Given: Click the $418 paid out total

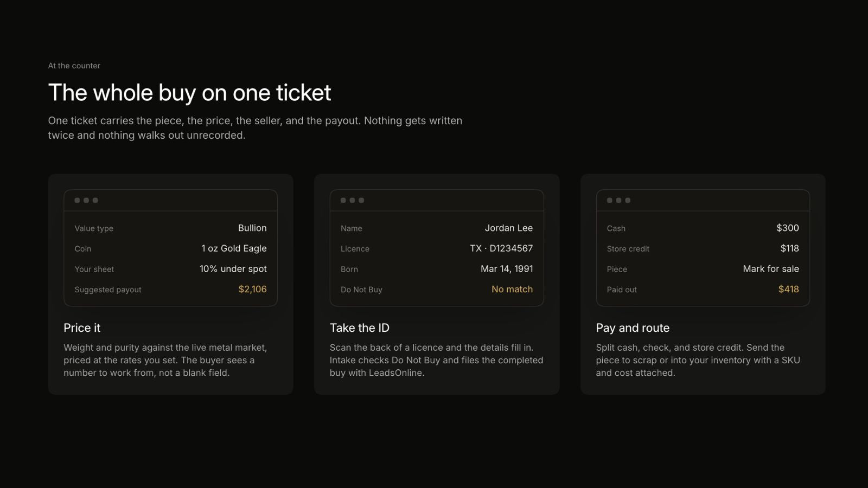Looking at the screenshot, I should tap(788, 289).
